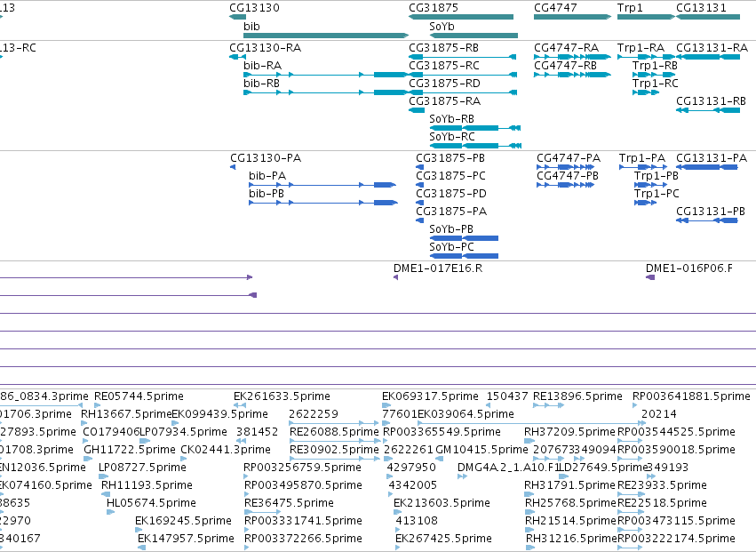This screenshot has width=756, height=552.
Task: Click EST RE26088.5prime
Action: click(x=336, y=441)
